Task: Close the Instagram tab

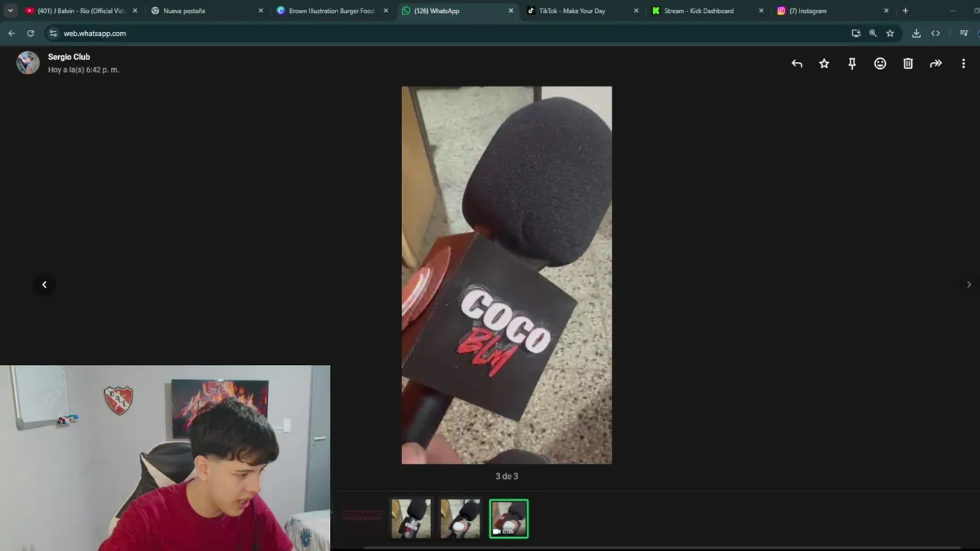Action: tap(887, 11)
